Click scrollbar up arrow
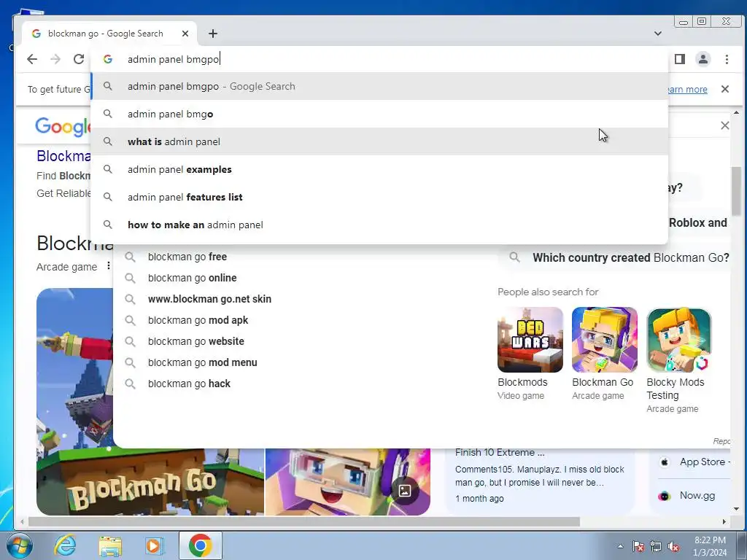 tap(737, 113)
